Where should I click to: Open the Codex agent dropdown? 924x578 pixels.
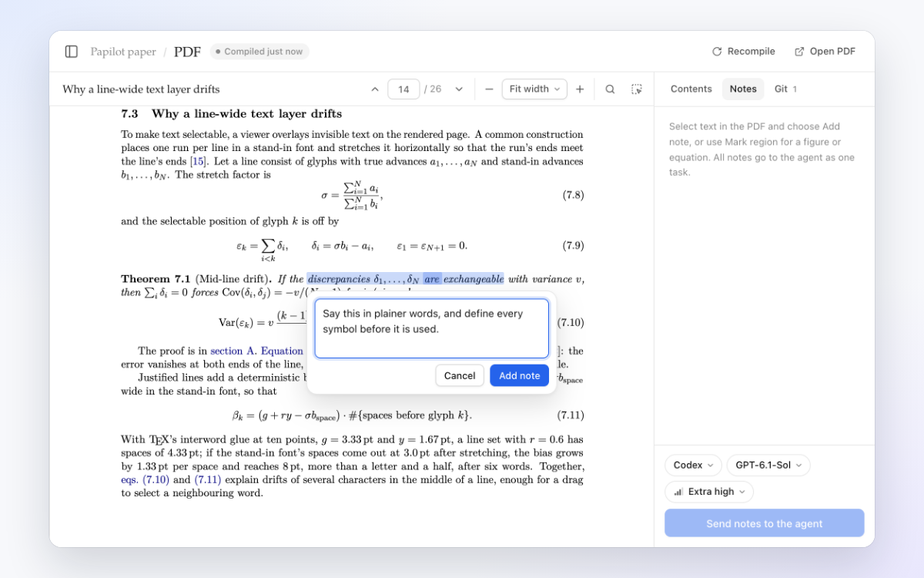click(693, 465)
